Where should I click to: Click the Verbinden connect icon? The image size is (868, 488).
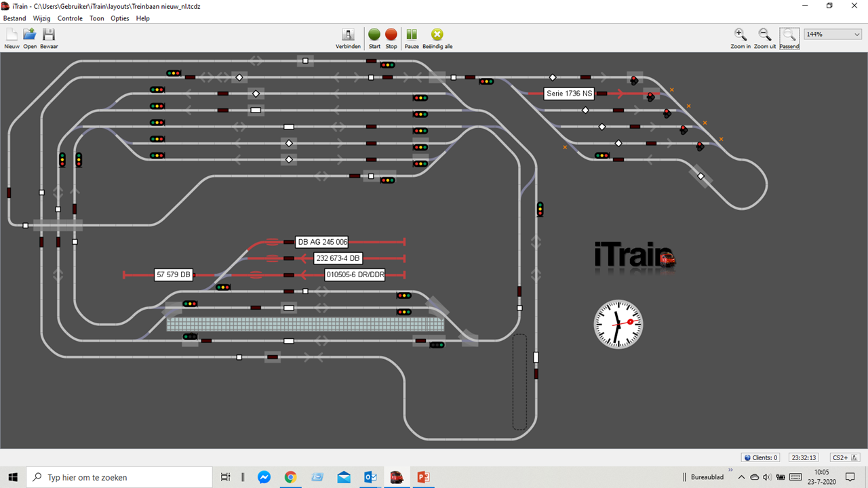coord(348,39)
